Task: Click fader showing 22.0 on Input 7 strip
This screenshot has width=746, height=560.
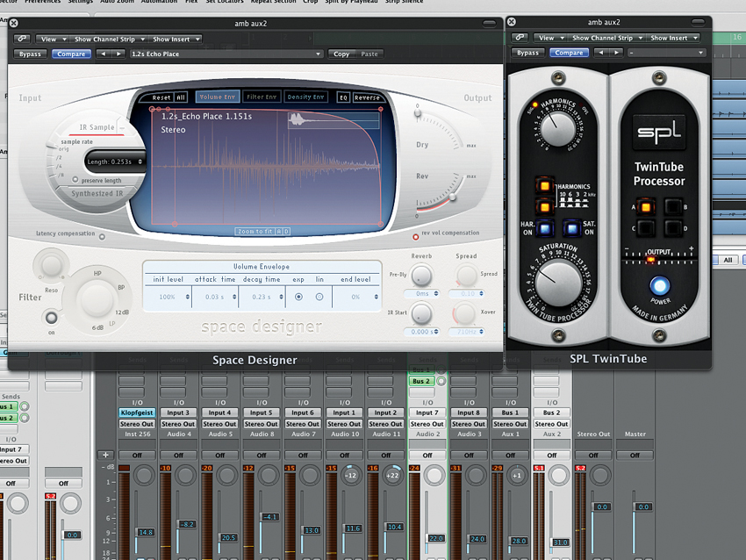Action: [x=436, y=538]
